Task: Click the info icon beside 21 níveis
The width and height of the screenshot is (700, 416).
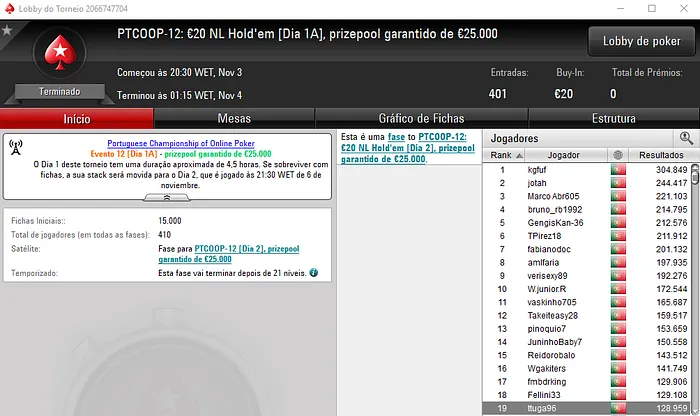Action: (x=314, y=273)
